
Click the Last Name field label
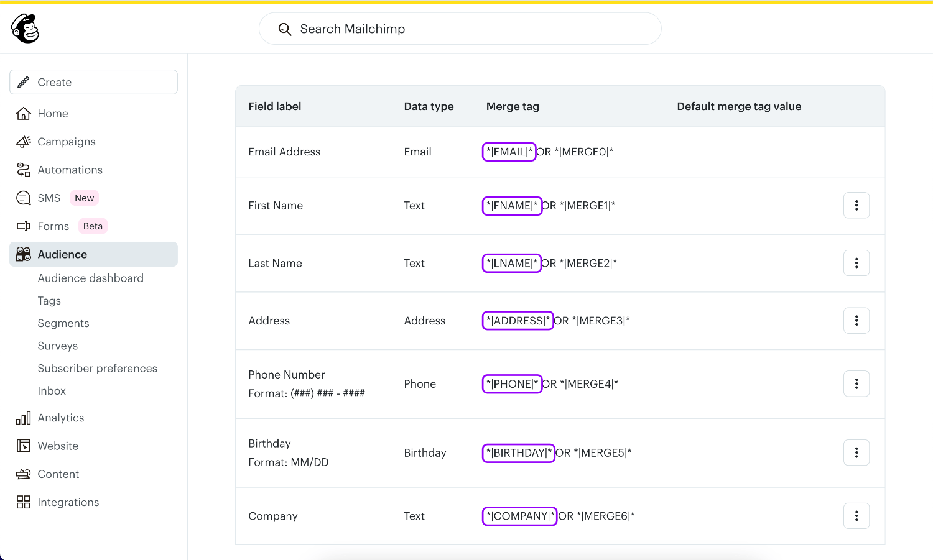point(275,263)
